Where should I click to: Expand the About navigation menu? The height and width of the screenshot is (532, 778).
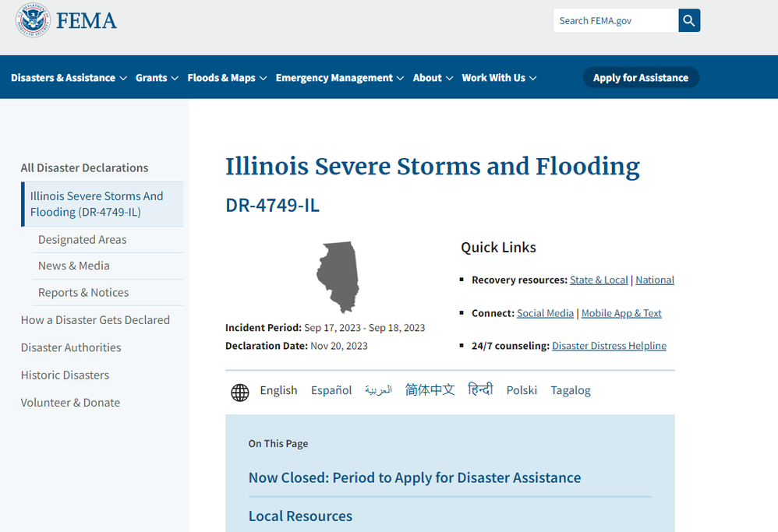(433, 78)
